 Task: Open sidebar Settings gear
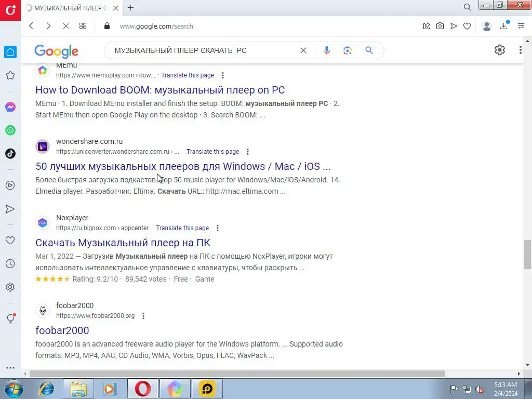tap(10, 287)
